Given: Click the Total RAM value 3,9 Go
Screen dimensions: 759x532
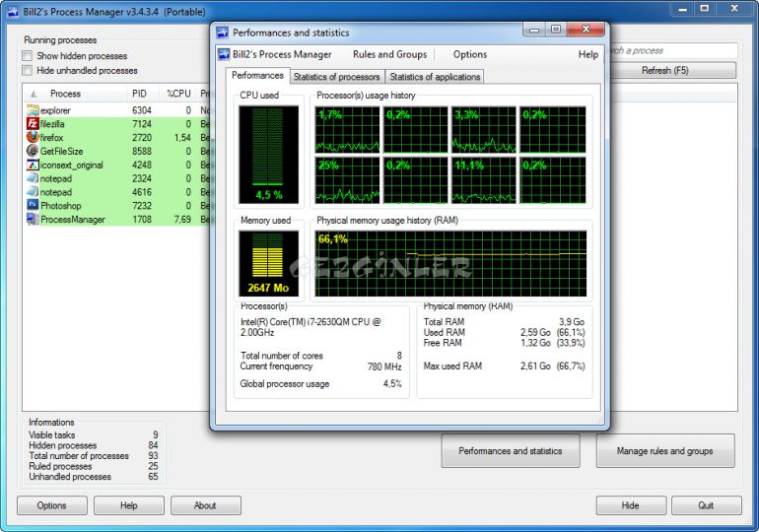Looking at the screenshot, I should (572, 321).
